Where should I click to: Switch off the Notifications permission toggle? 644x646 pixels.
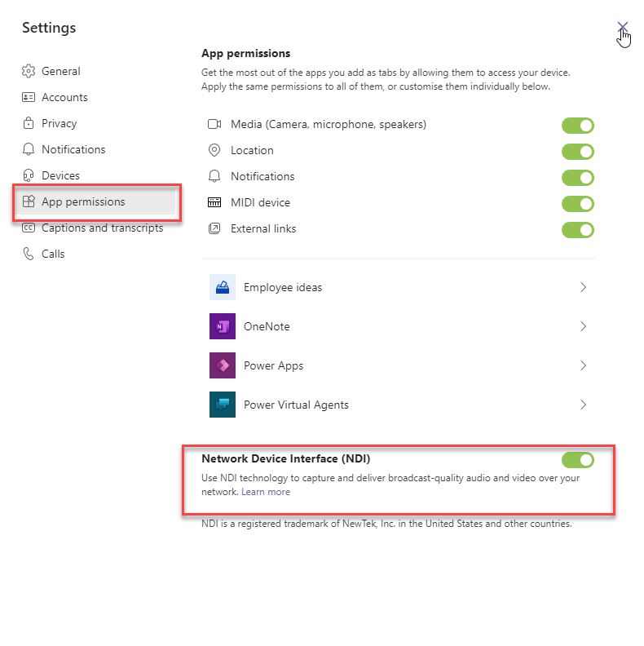tap(578, 178)
